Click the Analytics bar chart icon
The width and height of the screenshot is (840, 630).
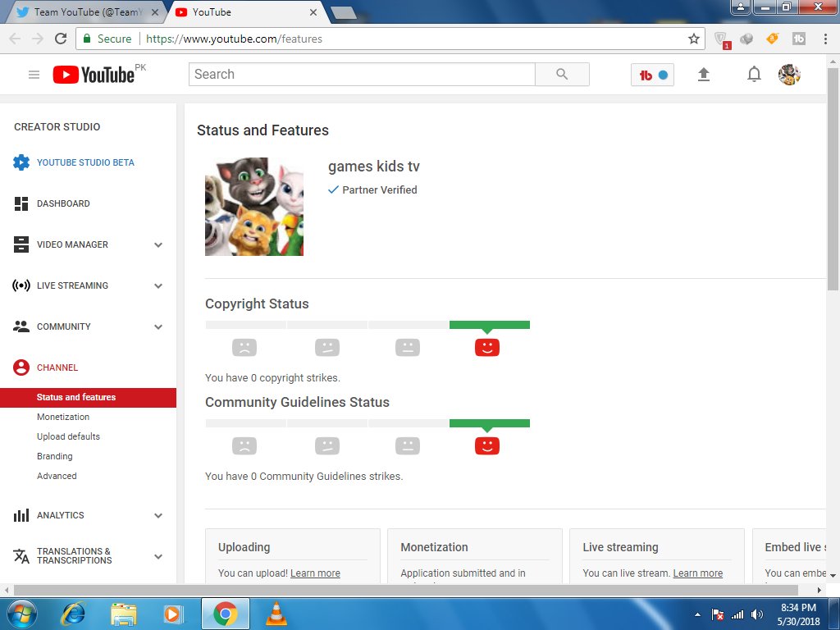click(21, 515)
